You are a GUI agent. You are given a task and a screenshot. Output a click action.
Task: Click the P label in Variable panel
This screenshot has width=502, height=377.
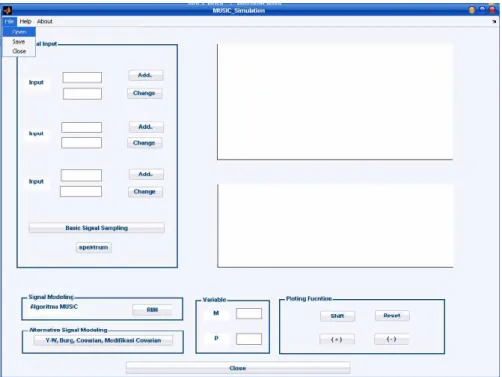(216, 338)
